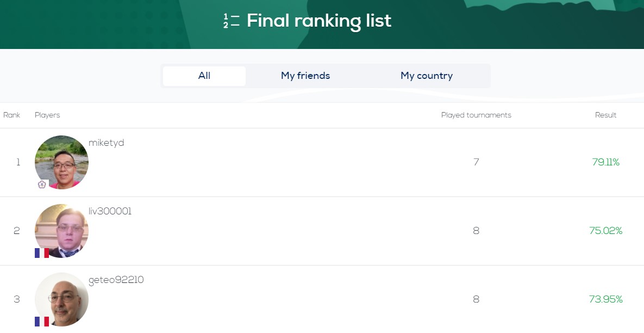Click the ranking list icon in header
Screen dimensions: 644x333
click(231, 22)
